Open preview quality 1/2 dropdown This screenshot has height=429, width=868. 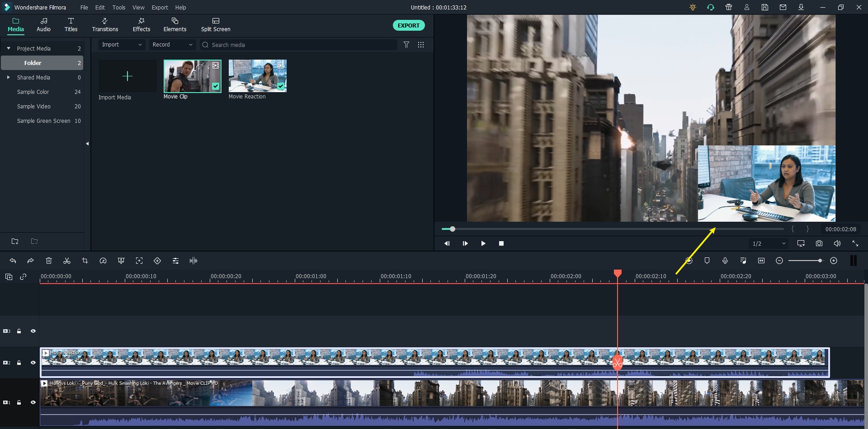coord(769,243)
